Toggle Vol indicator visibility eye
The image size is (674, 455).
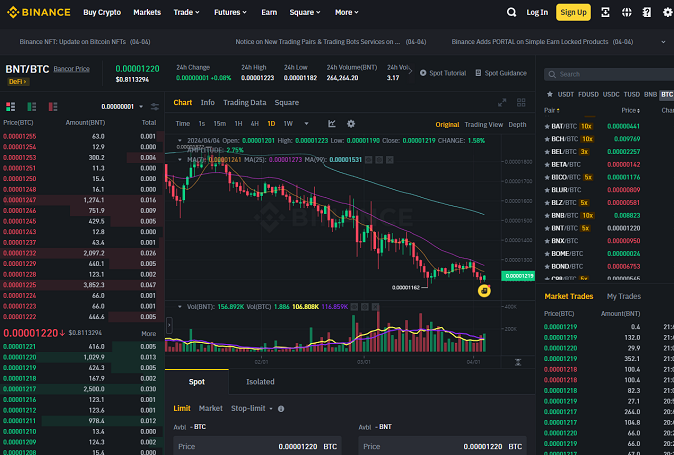pyautogui.click(x=354, y=307)
